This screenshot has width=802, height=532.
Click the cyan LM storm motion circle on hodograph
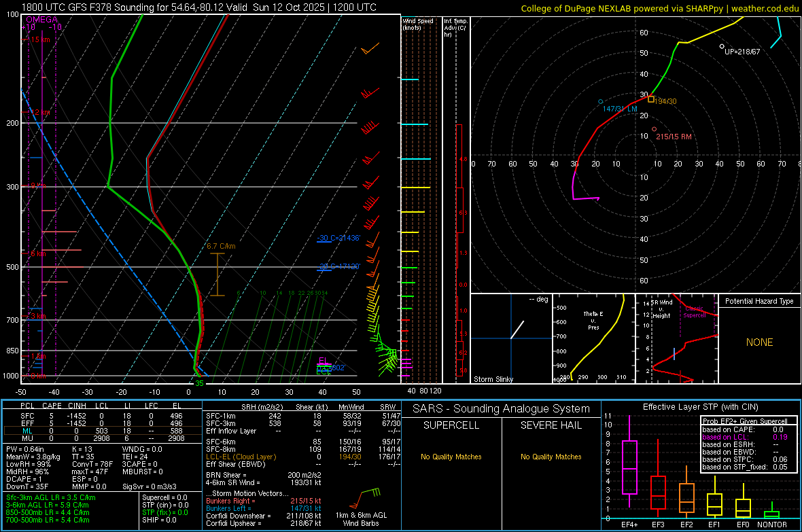pos(600,102)
